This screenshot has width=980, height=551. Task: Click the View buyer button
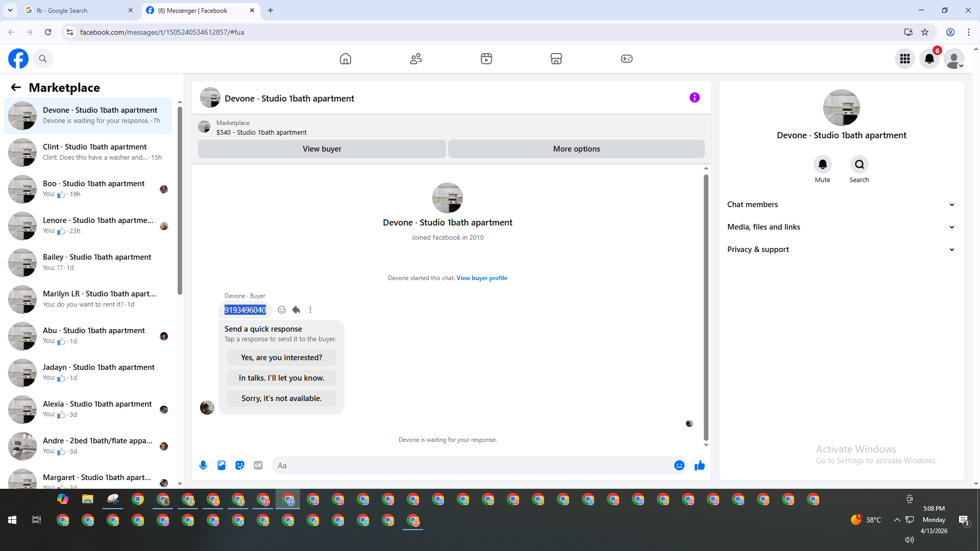322,149
